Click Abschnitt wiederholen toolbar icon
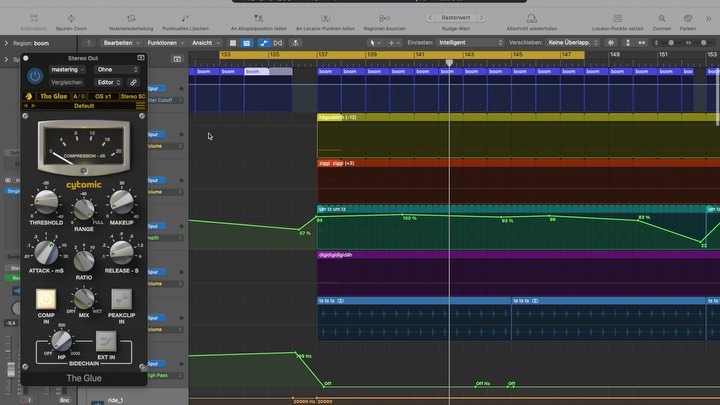The height and width of the screenshot is (405, 720). (530, 18)
